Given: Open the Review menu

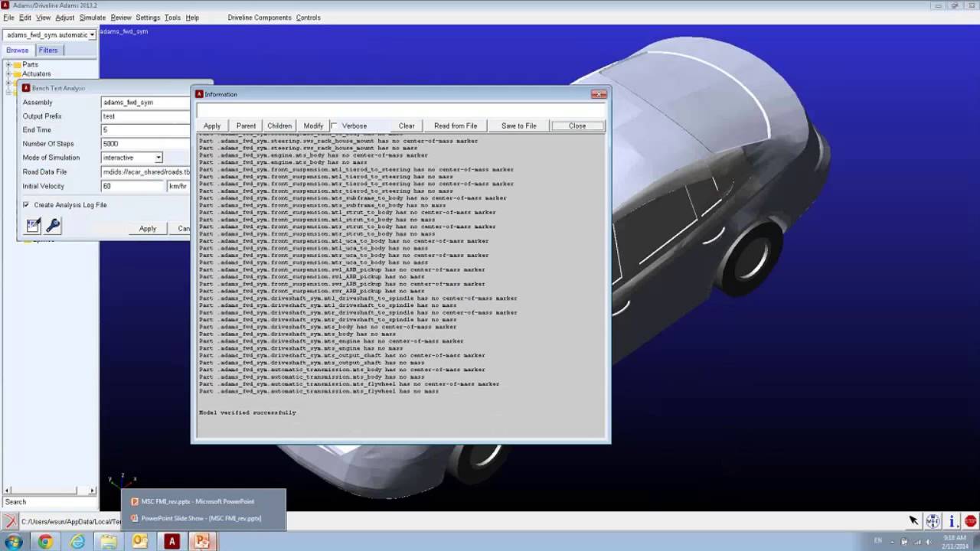Looking at the screenshot, I should click(x=121, y=18).
